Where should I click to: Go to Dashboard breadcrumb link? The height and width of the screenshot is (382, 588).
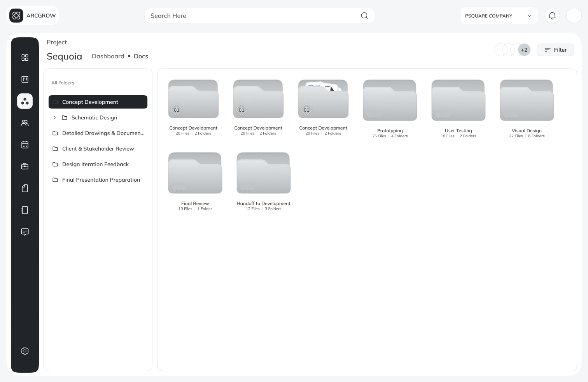pyautogui.click(x=108, y=56)
